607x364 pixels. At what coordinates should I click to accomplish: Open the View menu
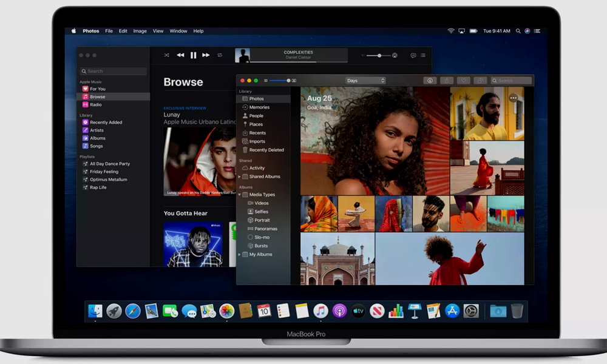[x=158, y=31]
